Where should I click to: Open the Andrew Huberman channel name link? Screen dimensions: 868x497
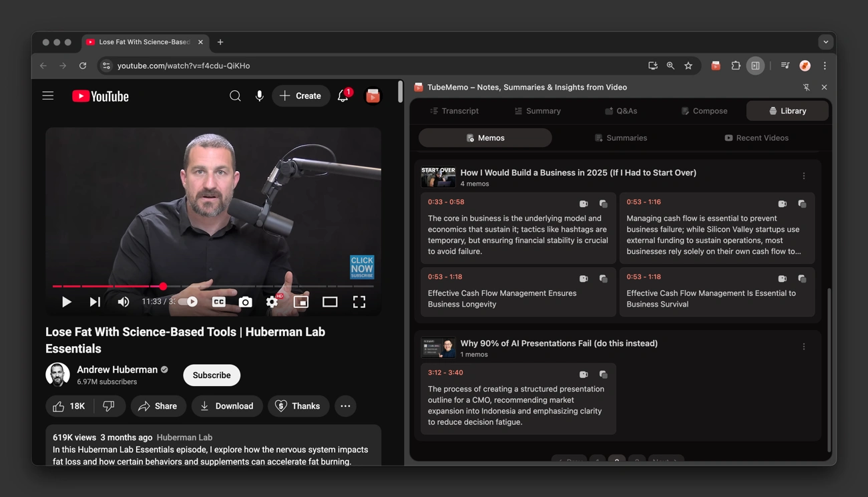(x=118, y=369)
